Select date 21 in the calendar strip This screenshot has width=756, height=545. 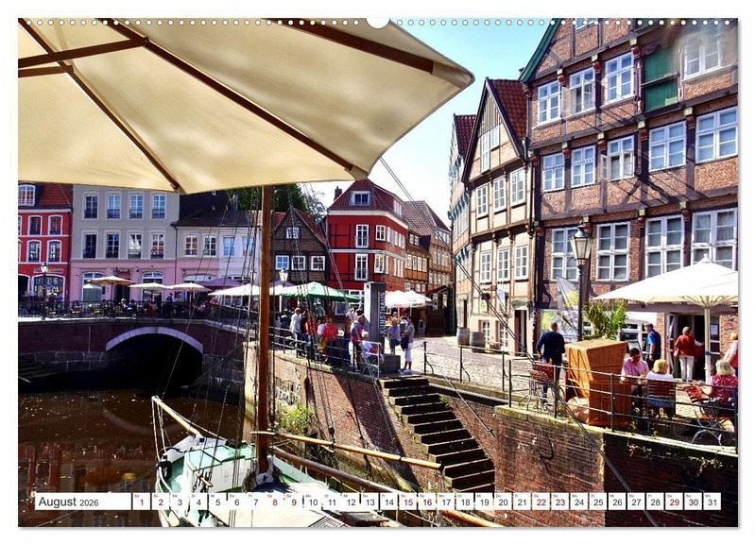click(x=523, y=502)
